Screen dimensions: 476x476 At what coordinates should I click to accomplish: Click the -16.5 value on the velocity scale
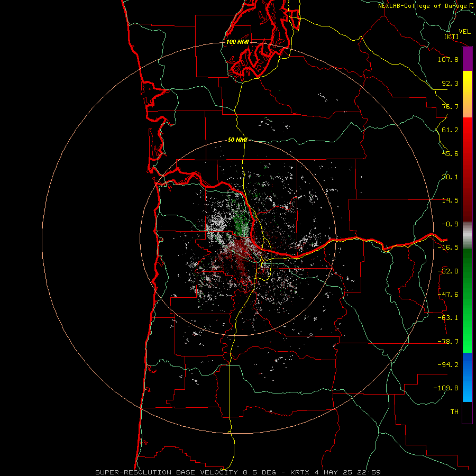[448, 248]
